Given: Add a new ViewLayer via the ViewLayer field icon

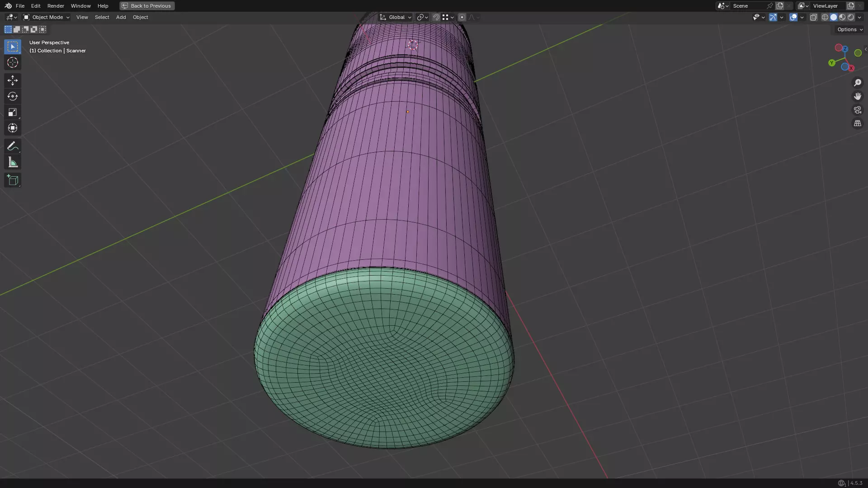Looking at the screenshot, I should click(851, 6).
